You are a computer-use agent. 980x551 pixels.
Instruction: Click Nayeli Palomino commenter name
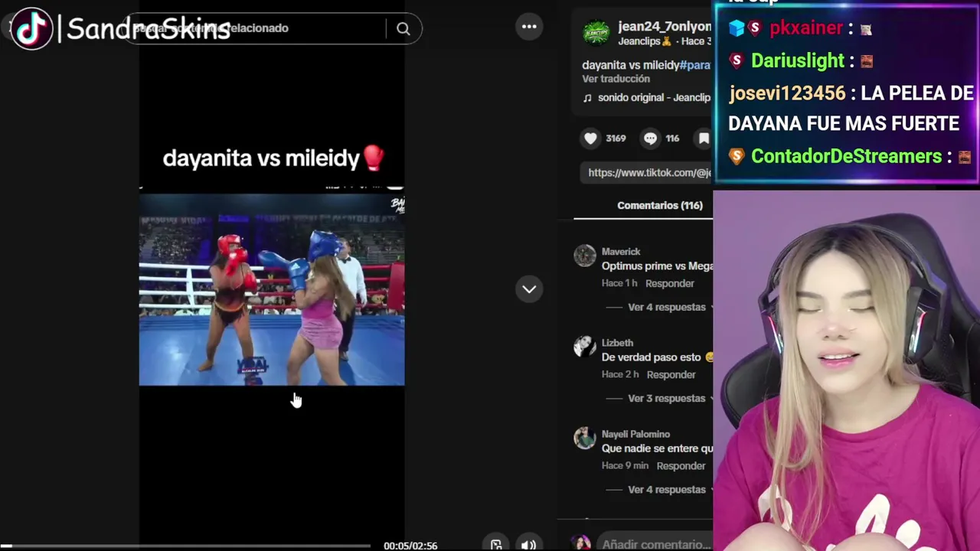(x=635, y=434)
